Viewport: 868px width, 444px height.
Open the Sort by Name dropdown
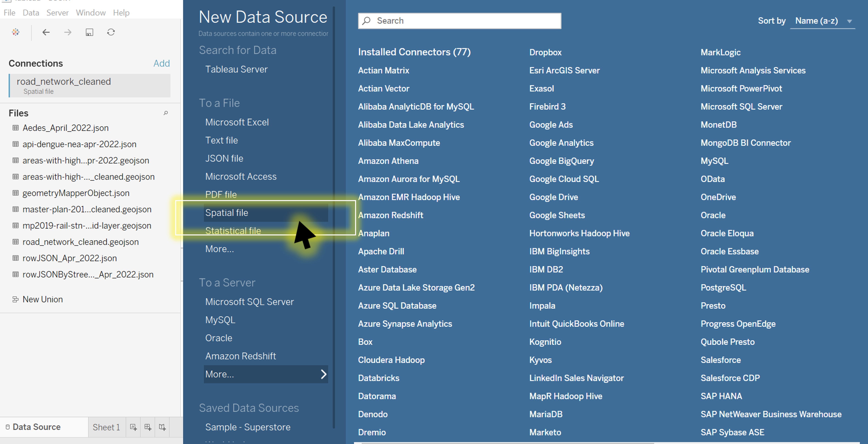pos(822,21)
